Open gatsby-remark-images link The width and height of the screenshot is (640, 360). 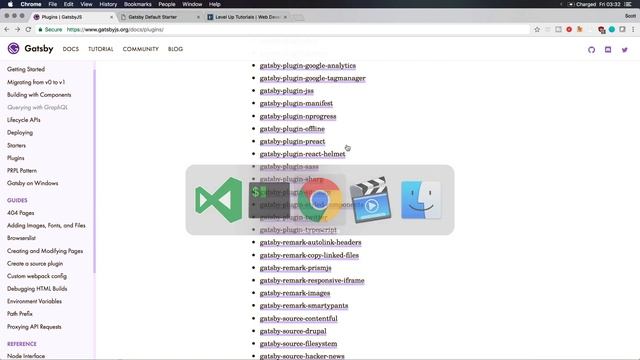point(295,293)
